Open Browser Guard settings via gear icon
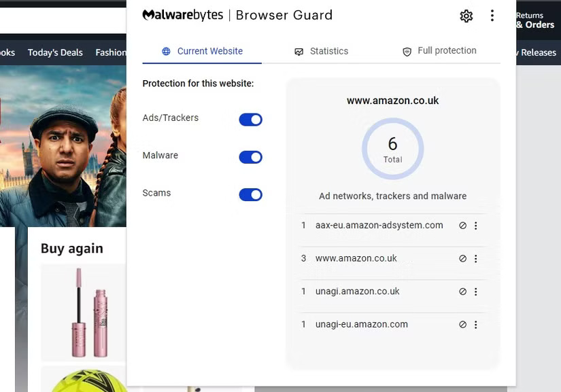This screenshot has width=561, height=392. [x=466, y=15]
